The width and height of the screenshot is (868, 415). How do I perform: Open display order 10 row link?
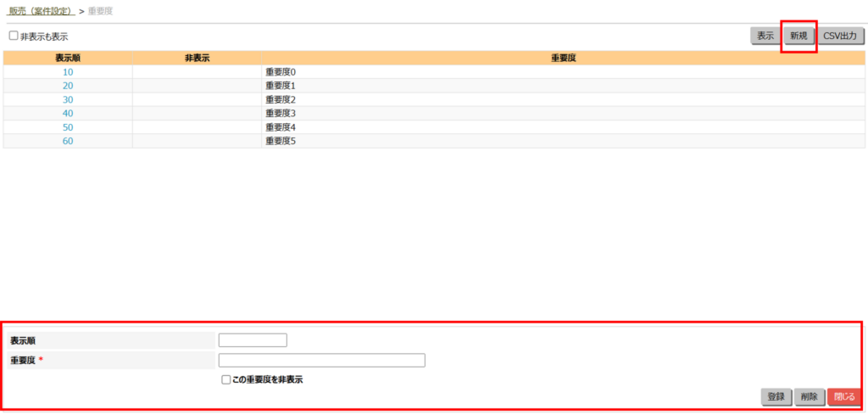tap(68, 72)
